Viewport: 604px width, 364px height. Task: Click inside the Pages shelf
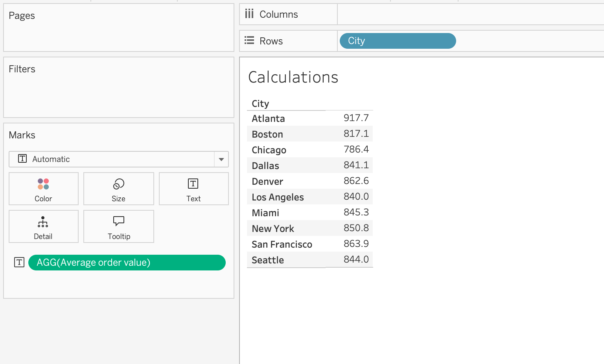tap(118, 33)
